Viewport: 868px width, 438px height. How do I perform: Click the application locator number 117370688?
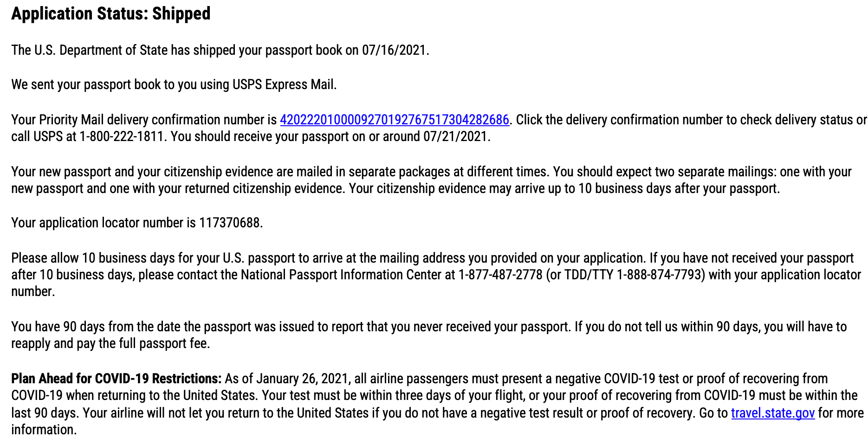click(229, 223)
